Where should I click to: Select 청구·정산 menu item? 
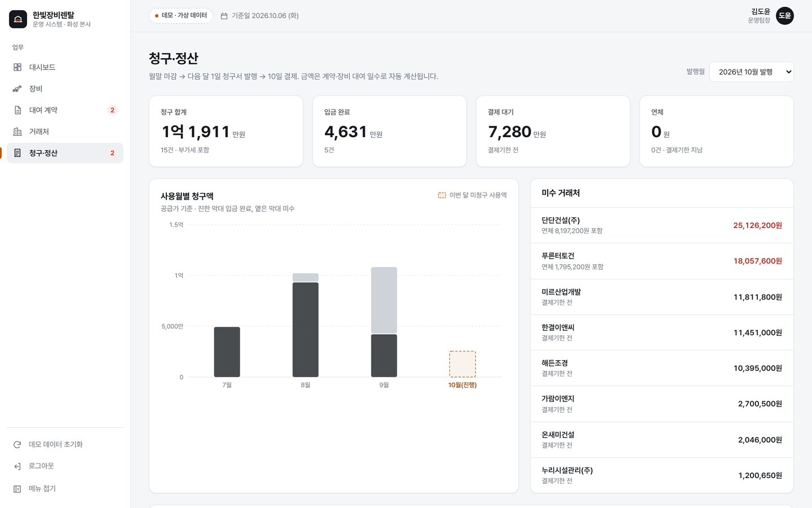pos(65,153)
